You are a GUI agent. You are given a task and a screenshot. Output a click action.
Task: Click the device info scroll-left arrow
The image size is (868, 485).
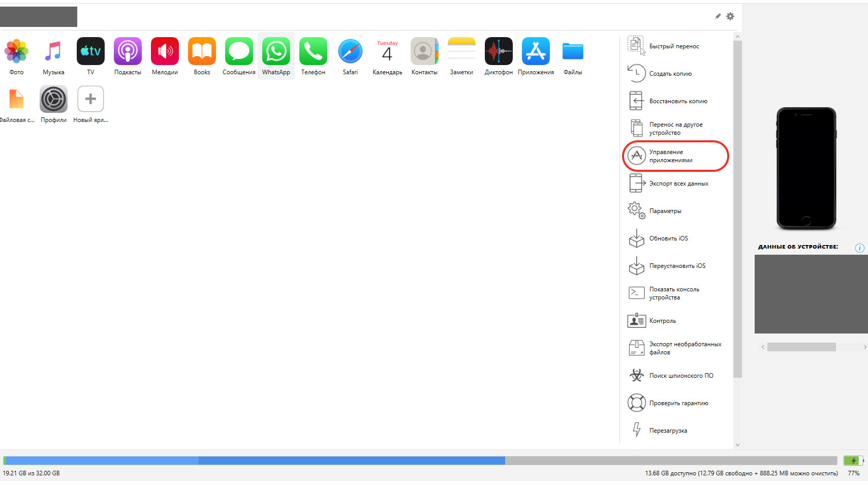point(763,347)
